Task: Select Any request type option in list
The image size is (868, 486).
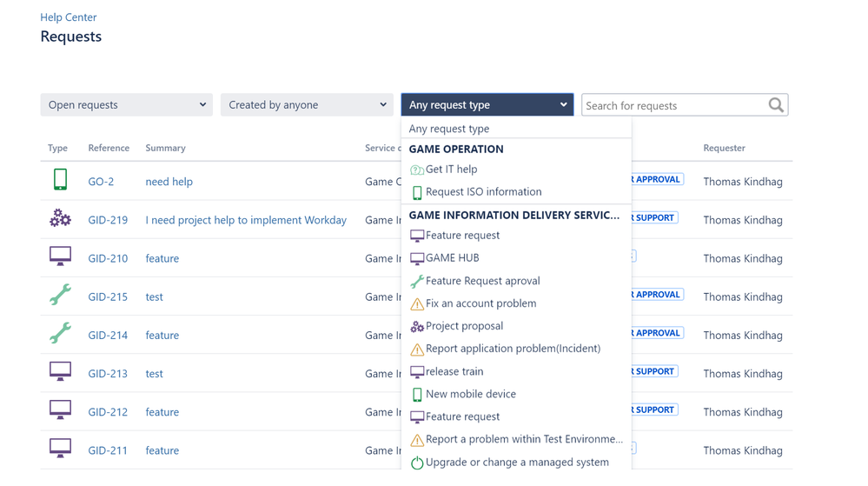Action: point(516,129)
